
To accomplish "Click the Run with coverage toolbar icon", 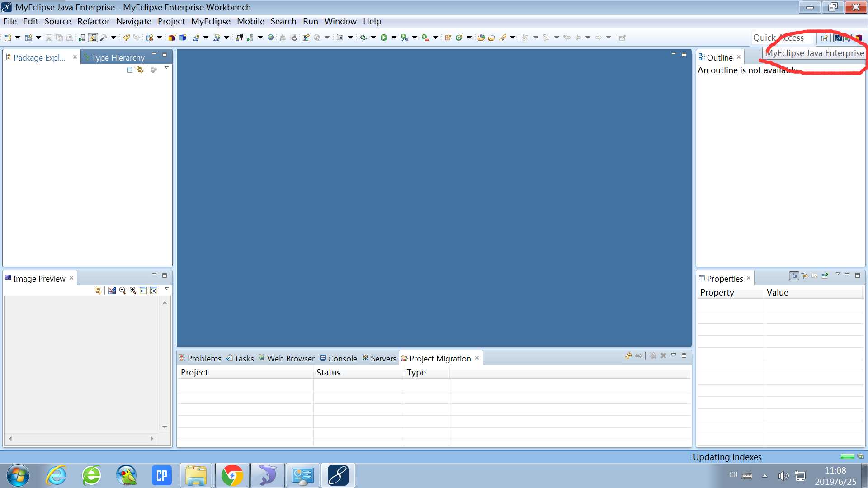I will click(x=405, y=38).
